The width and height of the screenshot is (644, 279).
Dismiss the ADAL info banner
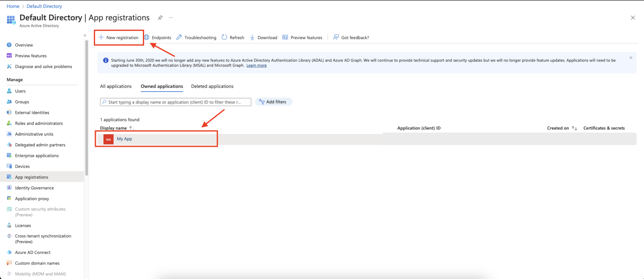pos(631,58)
